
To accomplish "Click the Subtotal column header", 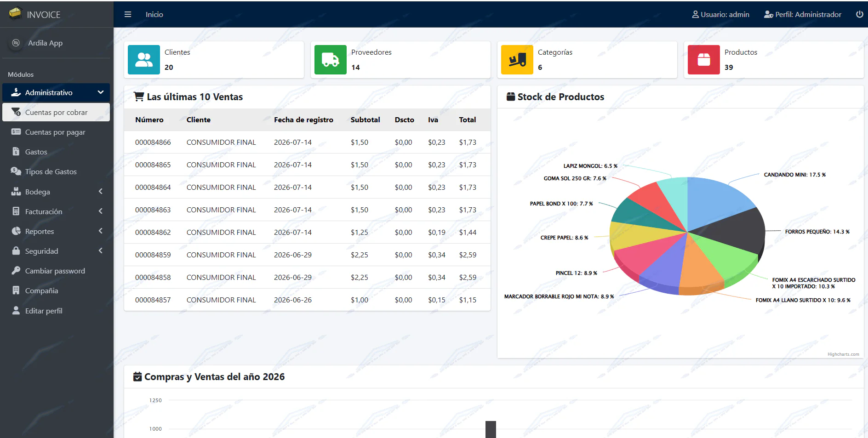I will click(x=365, y=120).
